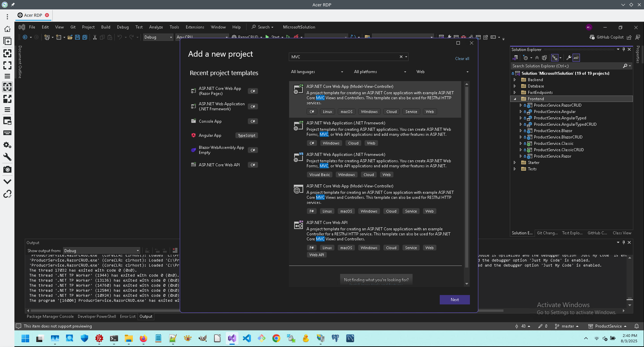Click the Share icon beside GitHub Copilot
The height and width of the screenshot is (347, 644).
tap(629, 37)
